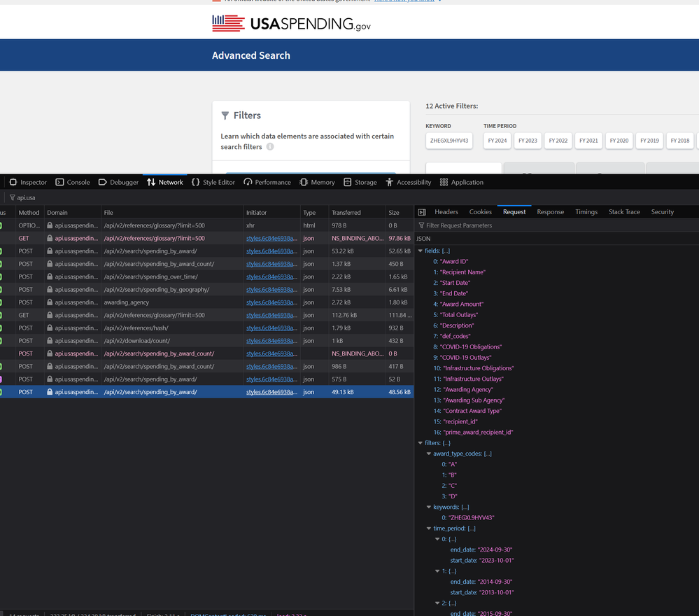Select the /api/v2/download/count/ request row
699x616 pixels.
[x=207, y=341]
